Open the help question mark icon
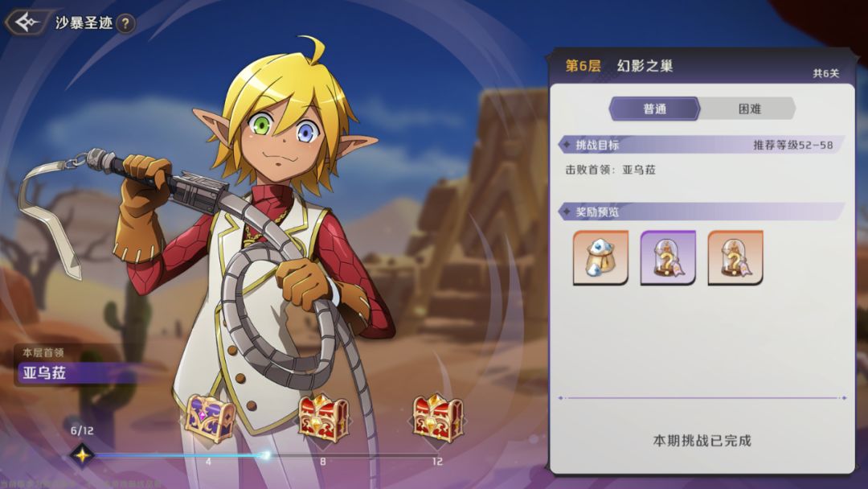Image resolution: width=868 pixels, height=489 pixels. click(125, 23)
